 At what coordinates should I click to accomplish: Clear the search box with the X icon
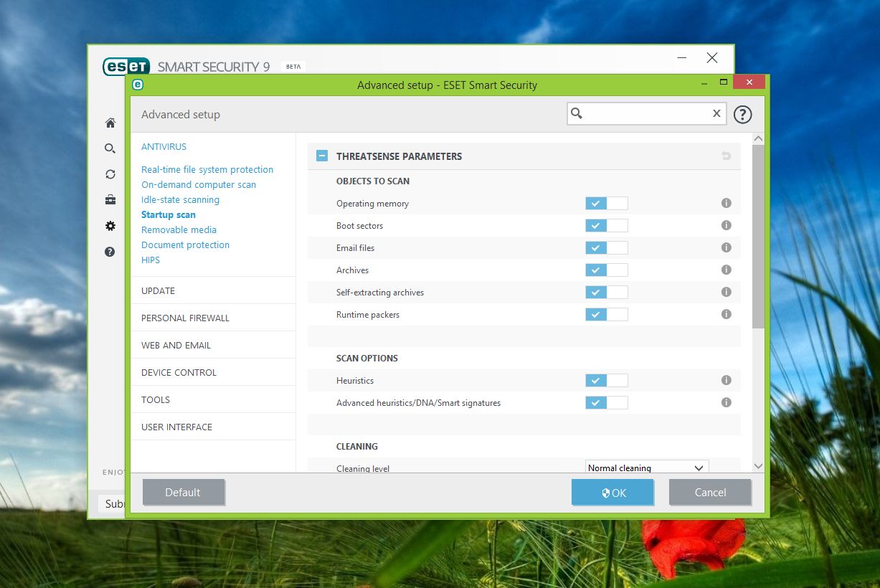(716, 113)
